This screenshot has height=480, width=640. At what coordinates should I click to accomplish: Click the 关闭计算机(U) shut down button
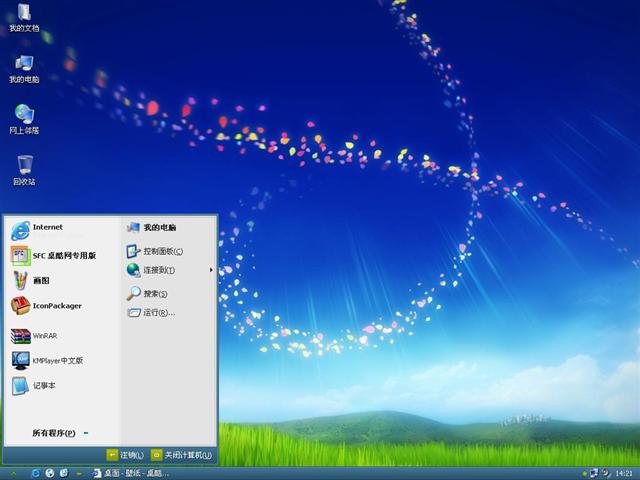(x=181, y=455)
